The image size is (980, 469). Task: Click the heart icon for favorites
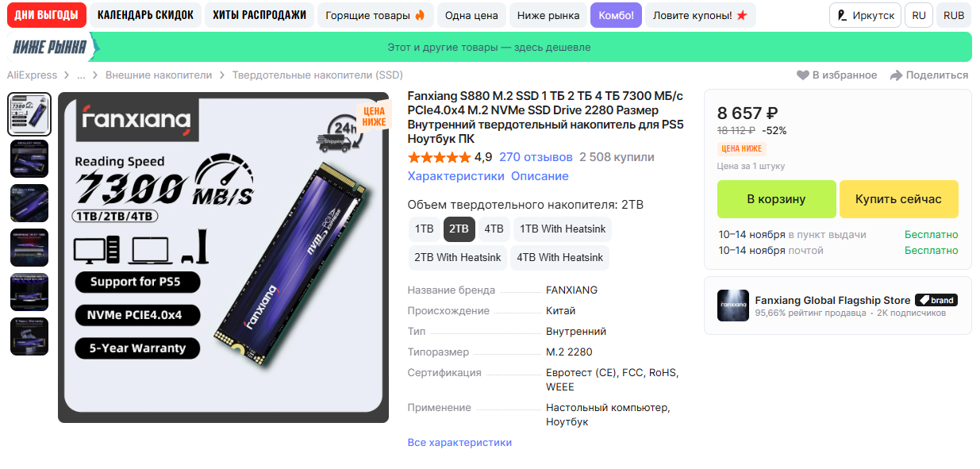tap(802, 75)
